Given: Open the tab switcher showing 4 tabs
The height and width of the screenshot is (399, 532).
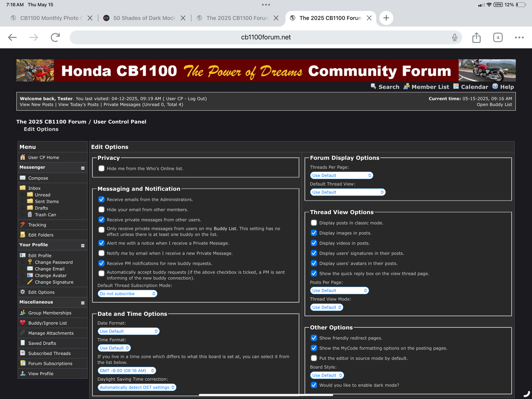Looking at the screenshot, I should click(x=498, y=37).
